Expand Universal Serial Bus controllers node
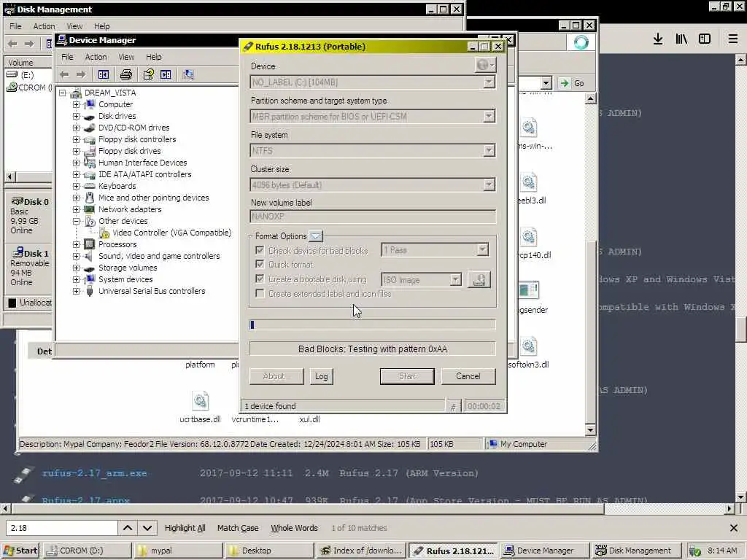Image resolution: width=747 pixels, height=560 pixels. [x=76, y=291]
